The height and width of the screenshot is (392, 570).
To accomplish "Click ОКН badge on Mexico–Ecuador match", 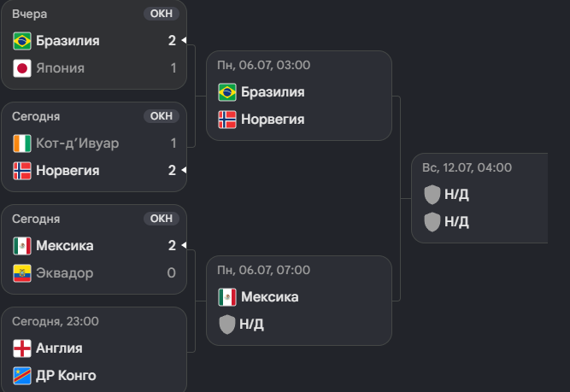I will pyautogui.click(x=162, y=219).
